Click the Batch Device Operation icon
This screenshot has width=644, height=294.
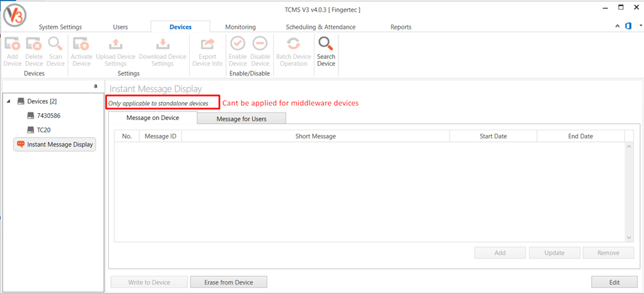point(293,45)
